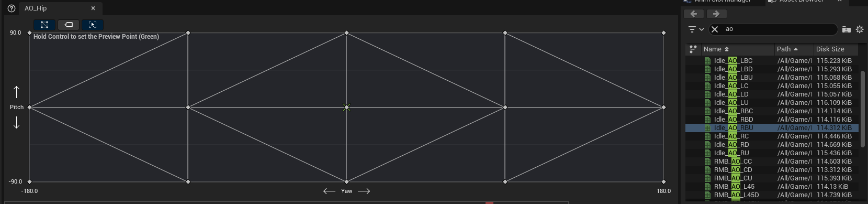Screen dimensions: 868x204
Task: Click the center sample point on grid
Action: pos(346,108)
